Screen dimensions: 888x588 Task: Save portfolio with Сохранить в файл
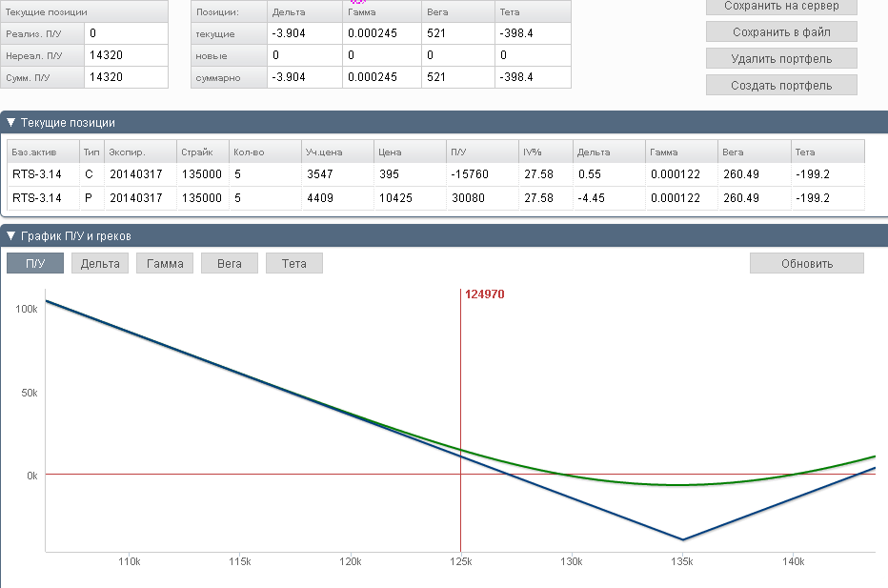pos(781,31)
